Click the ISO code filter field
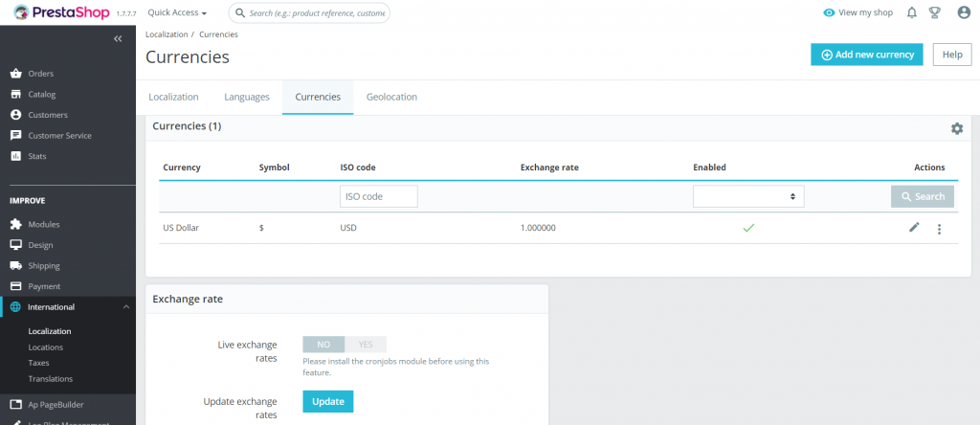The width and height of the screenshot is (980, 425). click(378, 196)
